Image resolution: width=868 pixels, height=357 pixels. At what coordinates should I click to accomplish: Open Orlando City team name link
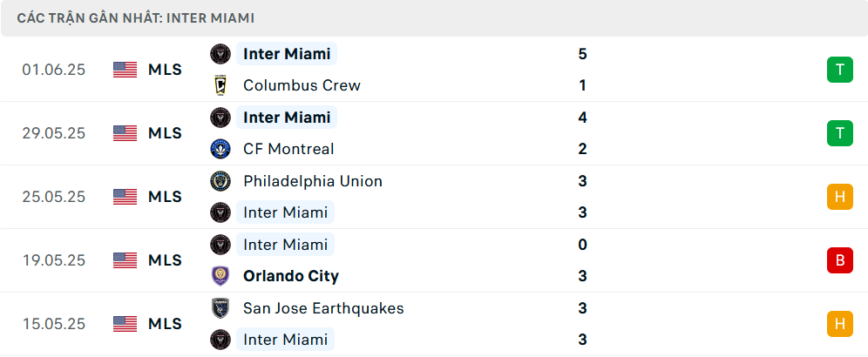tap(291, 276)
